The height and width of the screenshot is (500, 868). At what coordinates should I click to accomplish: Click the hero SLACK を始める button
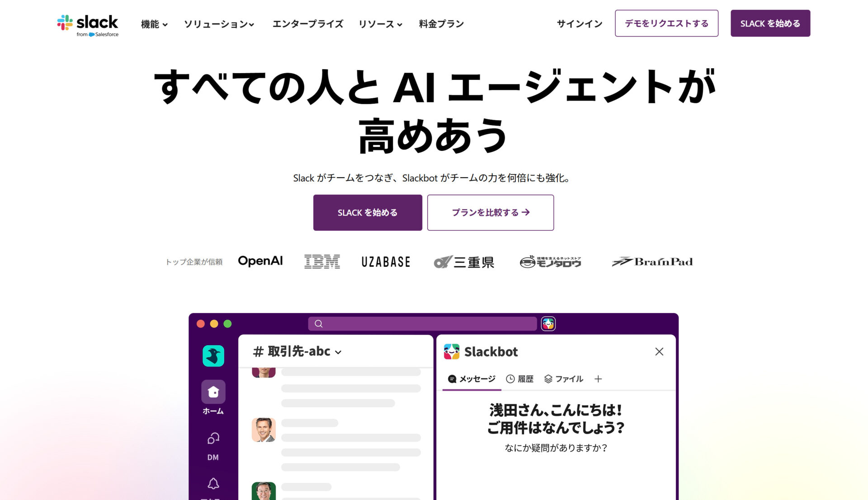pyautogui.click(x=368, y=213)
